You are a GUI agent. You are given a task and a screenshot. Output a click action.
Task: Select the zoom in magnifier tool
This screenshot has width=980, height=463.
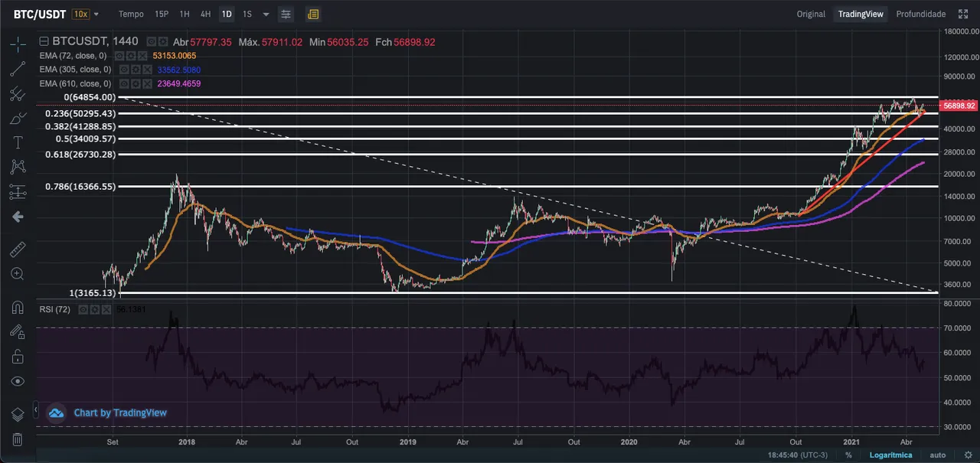[x=18, y=274]
